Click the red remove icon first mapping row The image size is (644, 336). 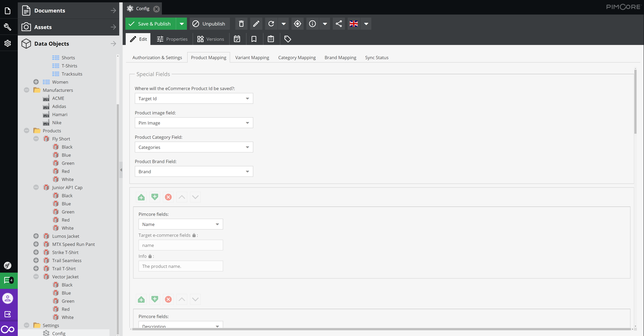tap(168, 197)
